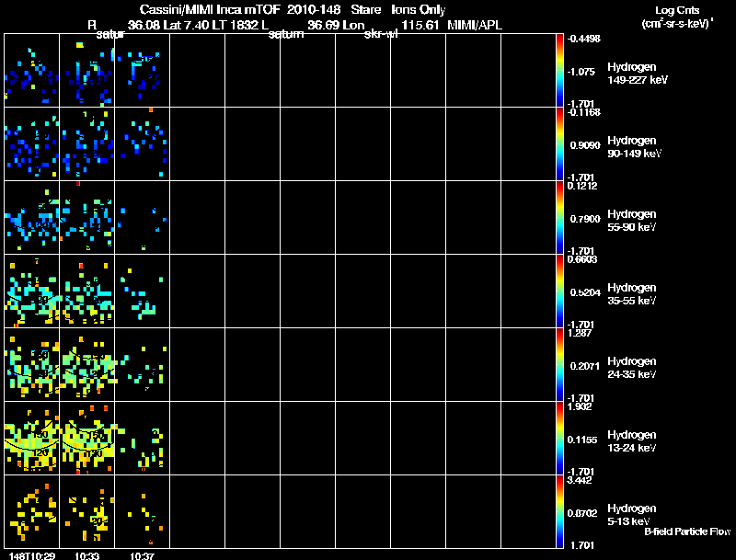Inspect the Hydrogen 13-24 keV image at 10:33
The image size is (736, 560).
tap(86, 439)
